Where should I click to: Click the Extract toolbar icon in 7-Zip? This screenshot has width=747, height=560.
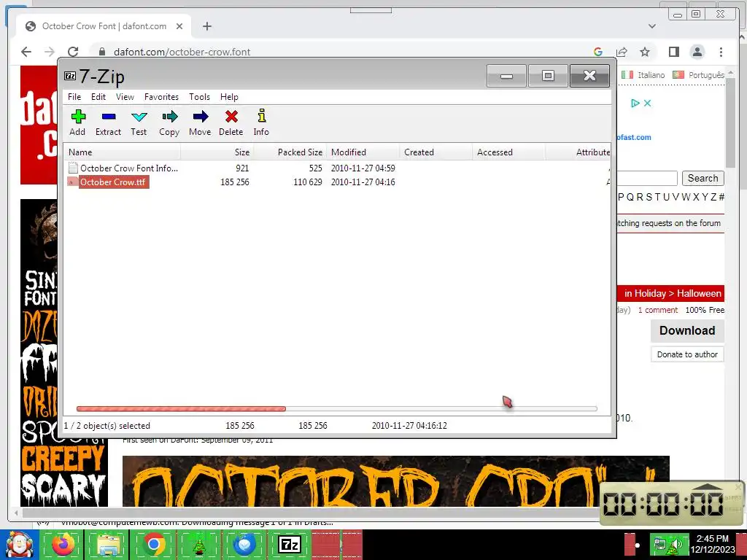coord(108,122)
